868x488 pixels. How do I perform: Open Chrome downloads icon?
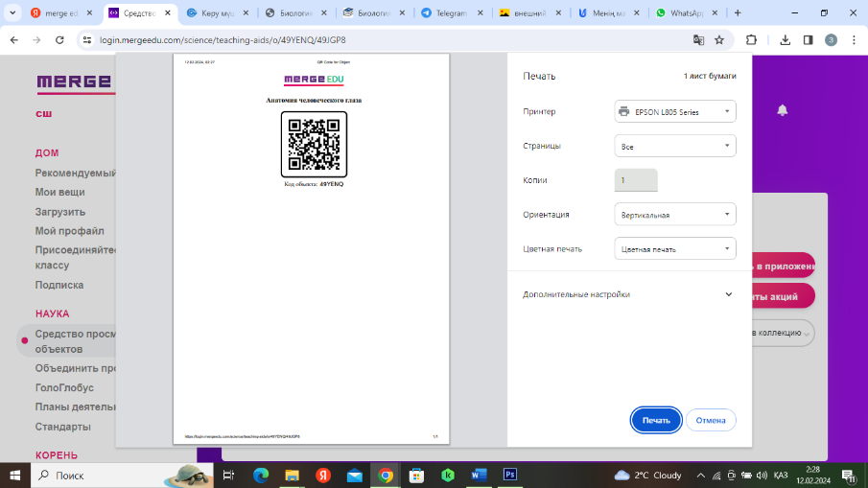point(785,40)
